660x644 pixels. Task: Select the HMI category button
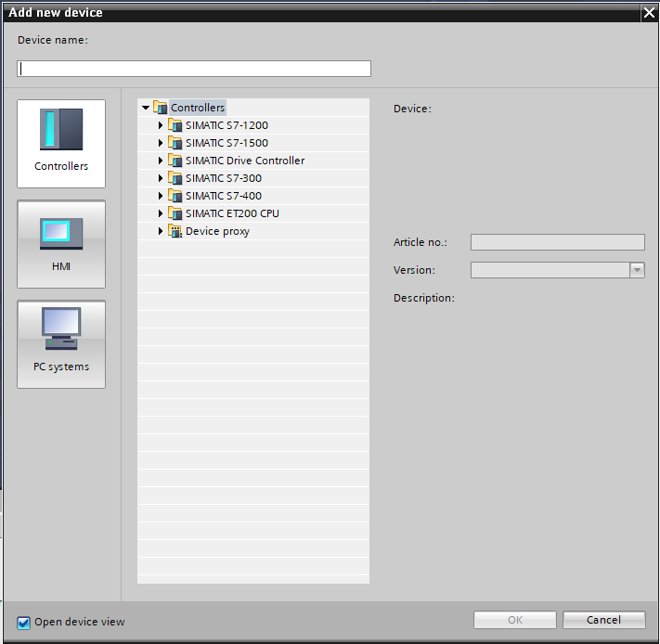click(x=61, y=244)
